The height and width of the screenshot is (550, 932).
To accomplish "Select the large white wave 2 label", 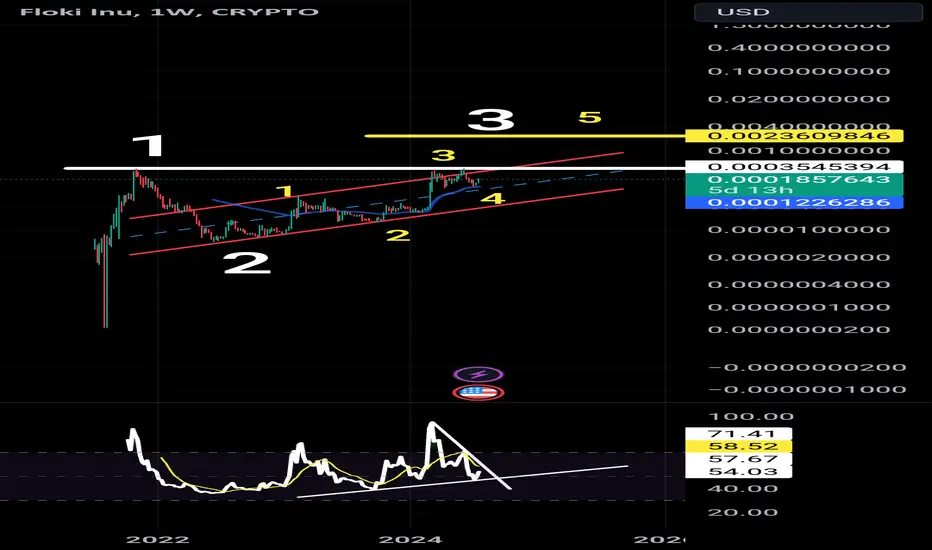I will 247,263.
